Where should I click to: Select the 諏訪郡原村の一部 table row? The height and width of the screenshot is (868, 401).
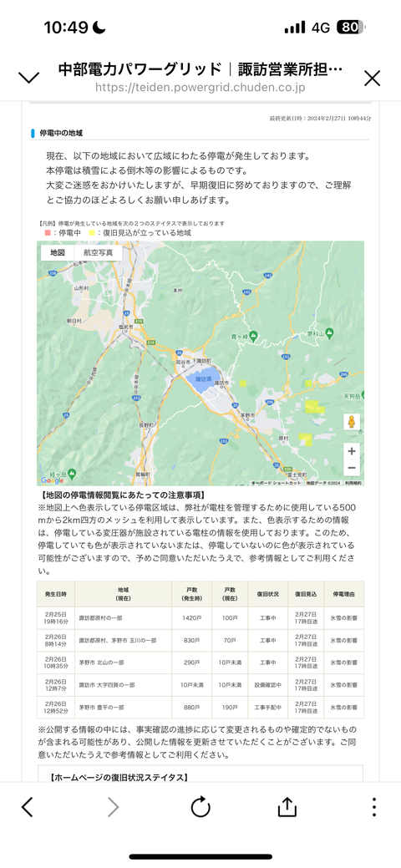coord(200,617)
